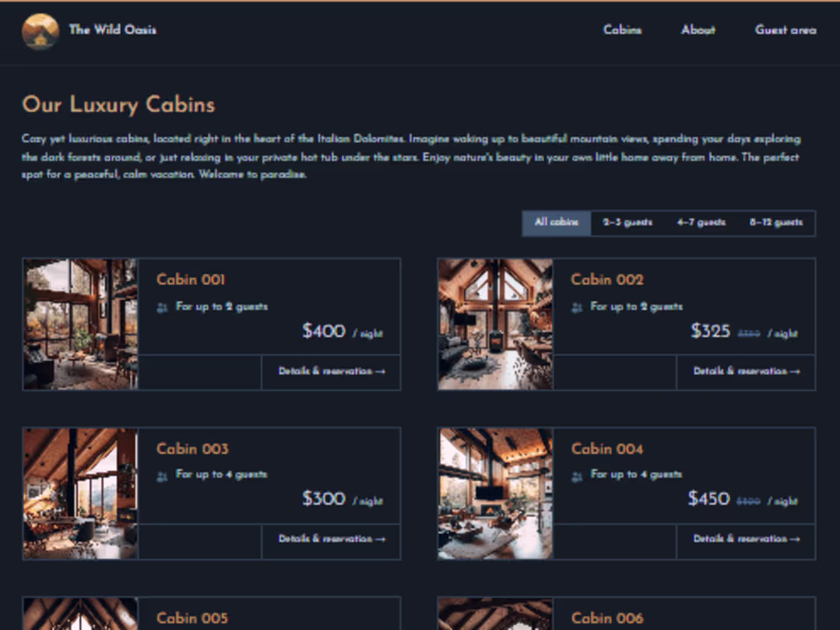Click 'For up to 2 guests' on Cabin 002
840x630 pixels.
(636, 306)
